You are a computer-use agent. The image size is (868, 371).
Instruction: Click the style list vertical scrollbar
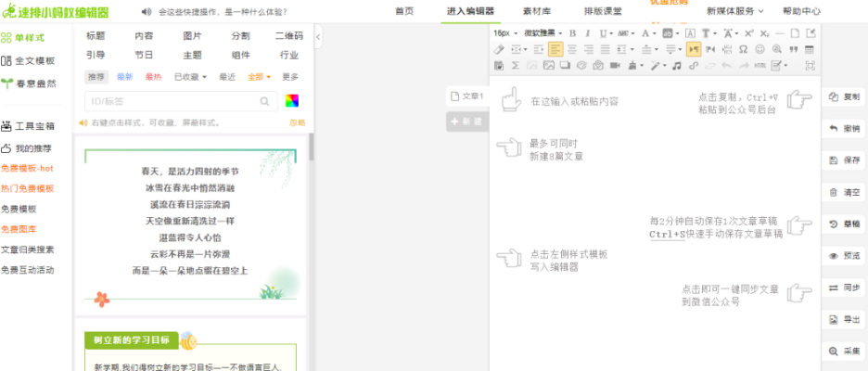click(x=311, y=147)
